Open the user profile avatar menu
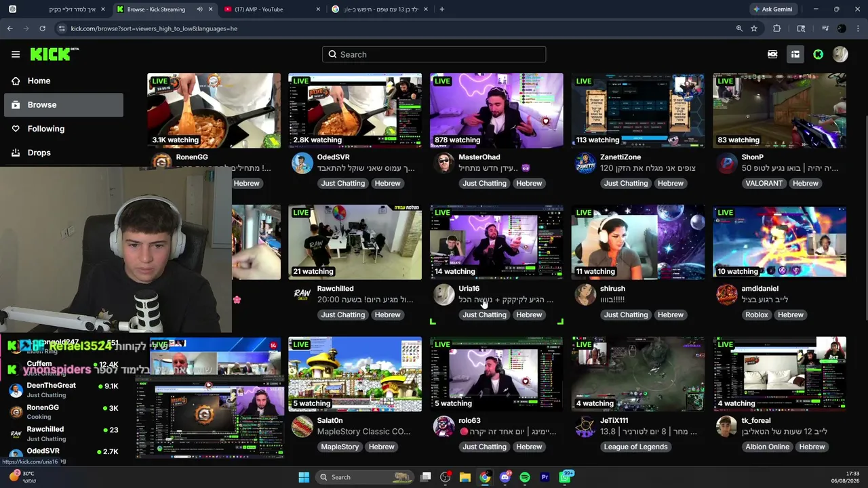868x488 pixels. pyautogui.click(x=840, y=54)
